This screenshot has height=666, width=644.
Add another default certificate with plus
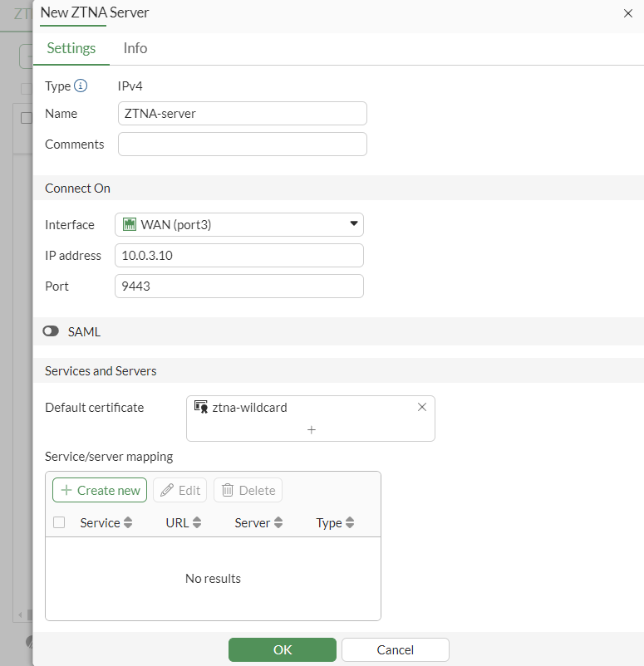pyautogui.click(x=312, y=430)
